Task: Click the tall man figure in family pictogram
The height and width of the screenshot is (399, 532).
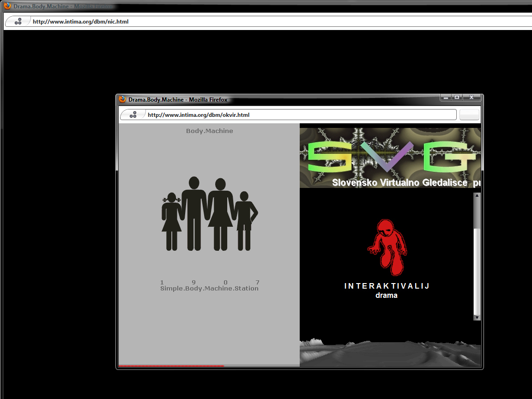Action: (x=194, y=212)
